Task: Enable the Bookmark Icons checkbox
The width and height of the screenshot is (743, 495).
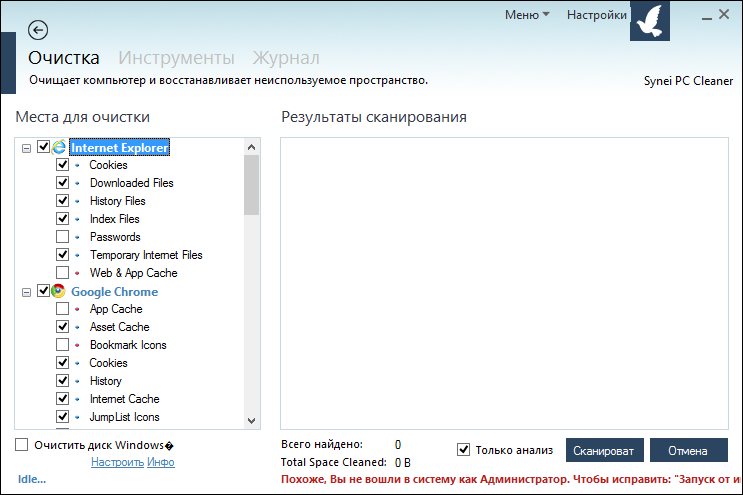Action: [x=63, y=344]
